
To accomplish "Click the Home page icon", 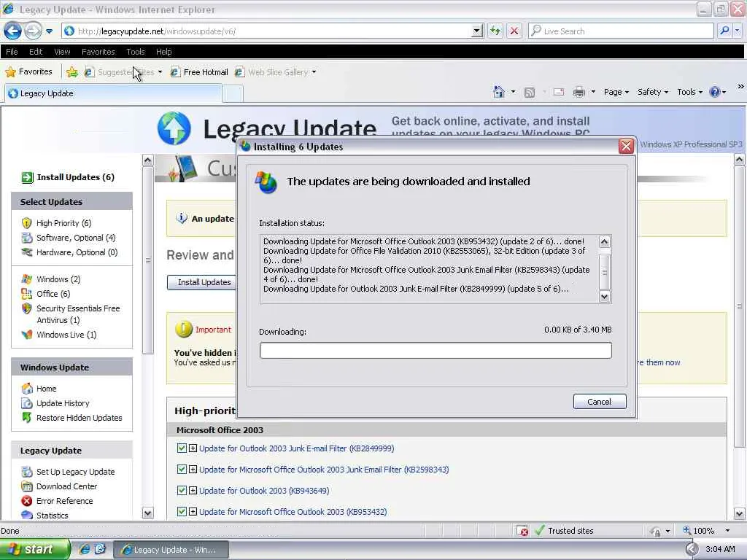I will pyautogui.click(x=499, y=91).
